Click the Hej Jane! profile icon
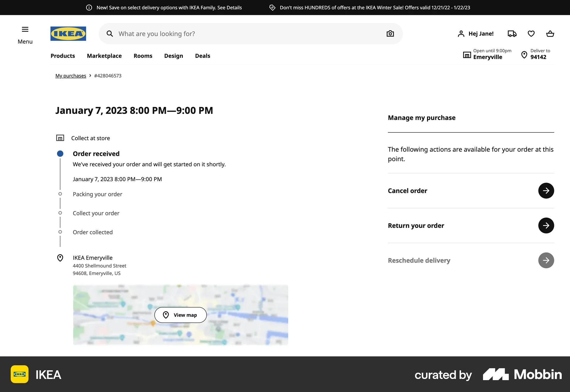The image size is (570, 392). 461,34
